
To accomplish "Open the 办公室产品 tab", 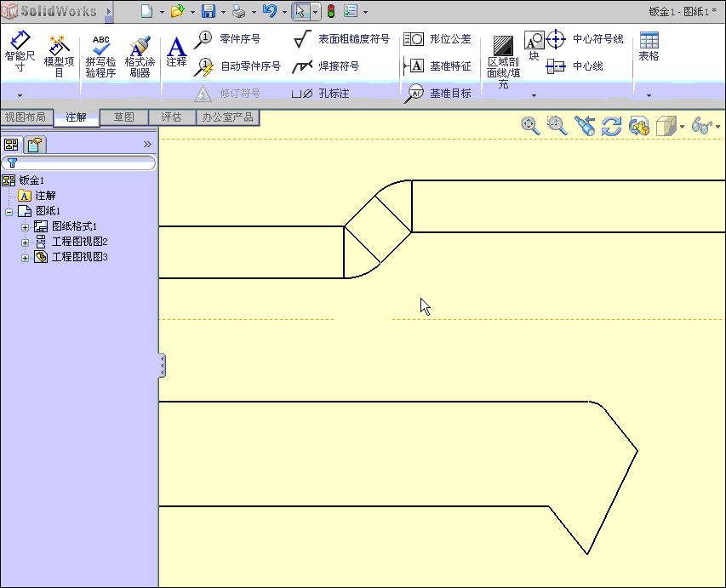I will point(227,117).
